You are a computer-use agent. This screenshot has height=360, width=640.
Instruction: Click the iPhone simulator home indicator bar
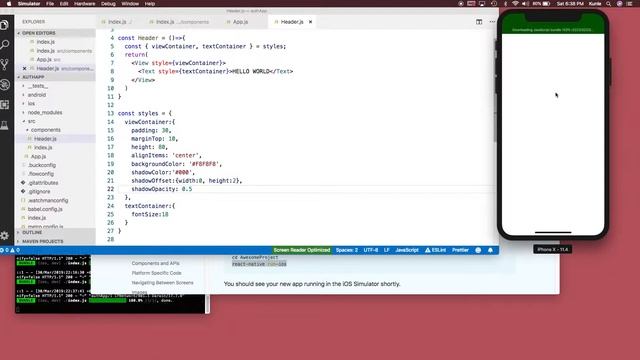click(553, 232)
